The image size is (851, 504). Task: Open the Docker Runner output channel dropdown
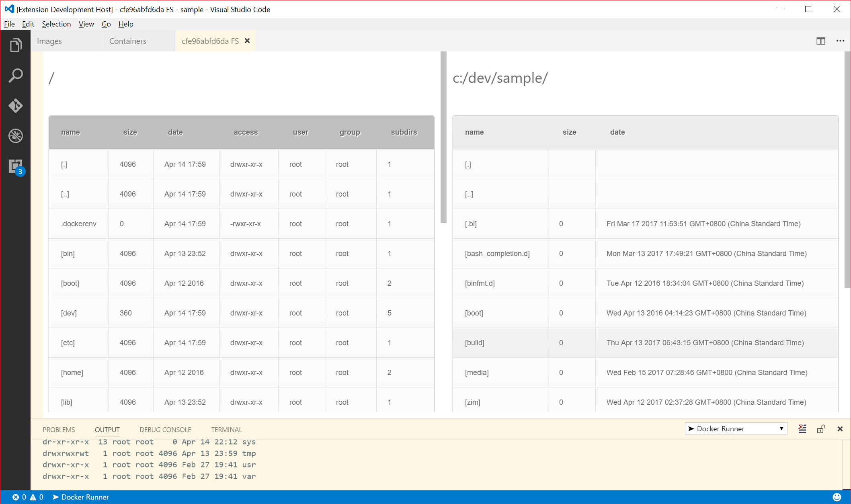pyautogui.click(x=736, y=429)
